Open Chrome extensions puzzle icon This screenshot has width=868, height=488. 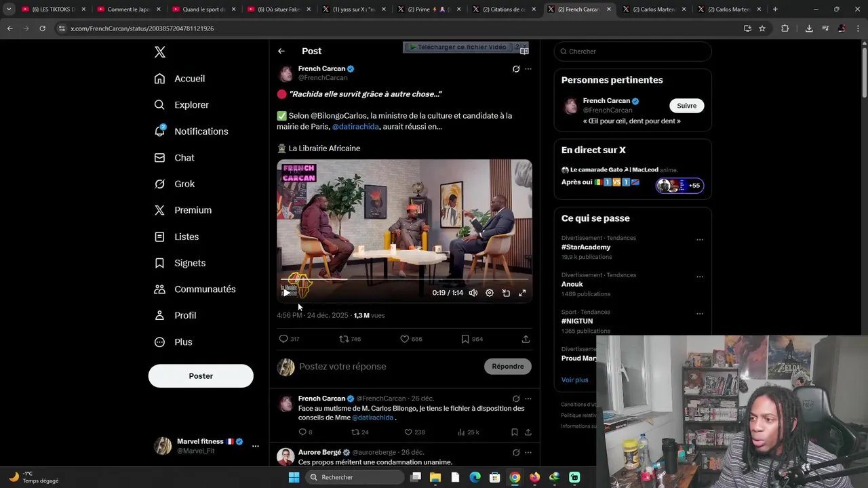pos(785,28)
